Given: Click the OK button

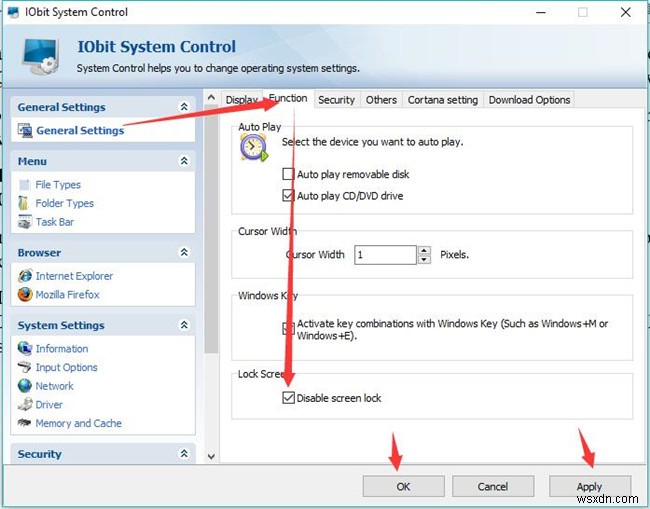Looking at the screenshot, I should pyautogui.click(x=403, y=486).
